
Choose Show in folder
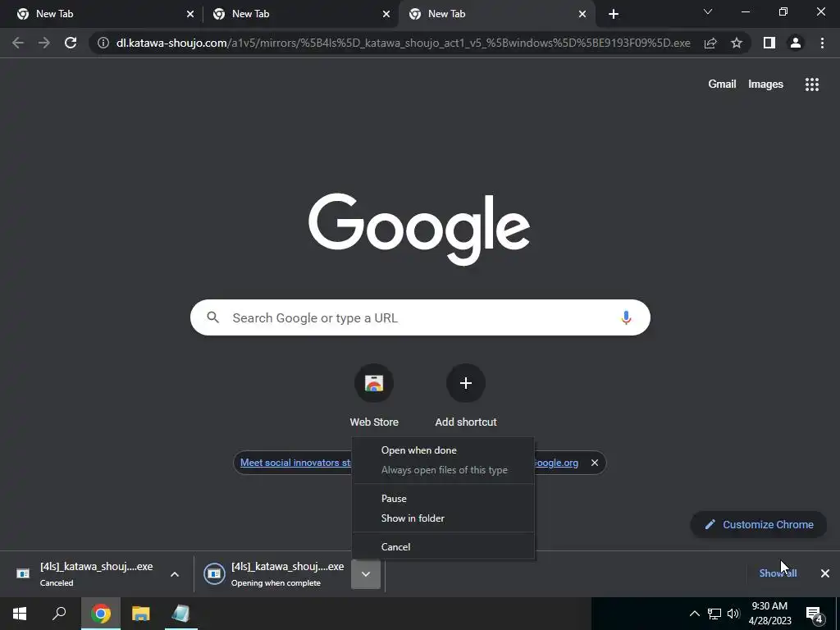coord(413,518)
